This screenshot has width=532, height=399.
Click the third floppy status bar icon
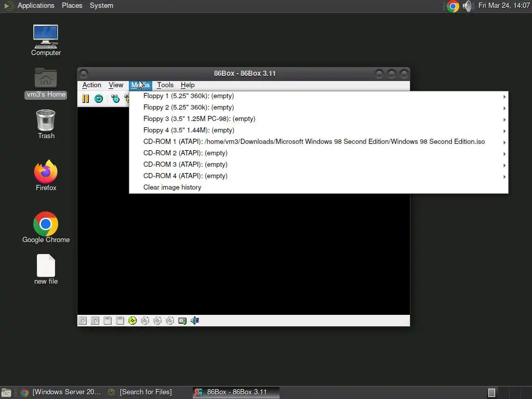point(108,321)
